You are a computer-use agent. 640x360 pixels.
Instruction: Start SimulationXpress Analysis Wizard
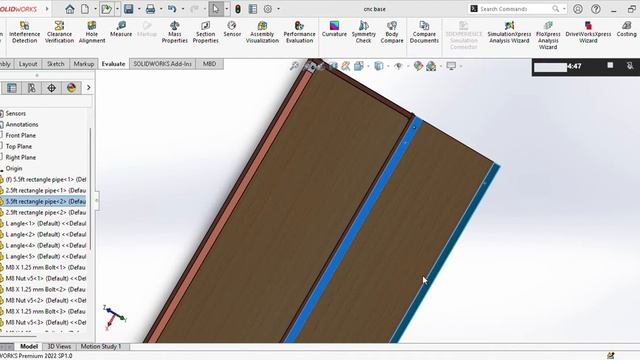click(x=509, y=32)
